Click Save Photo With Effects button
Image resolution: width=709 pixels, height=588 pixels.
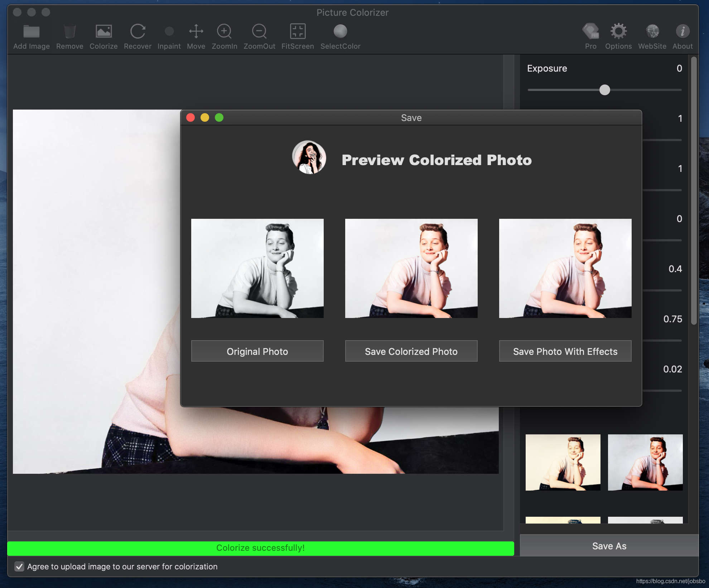pos(565,351)
